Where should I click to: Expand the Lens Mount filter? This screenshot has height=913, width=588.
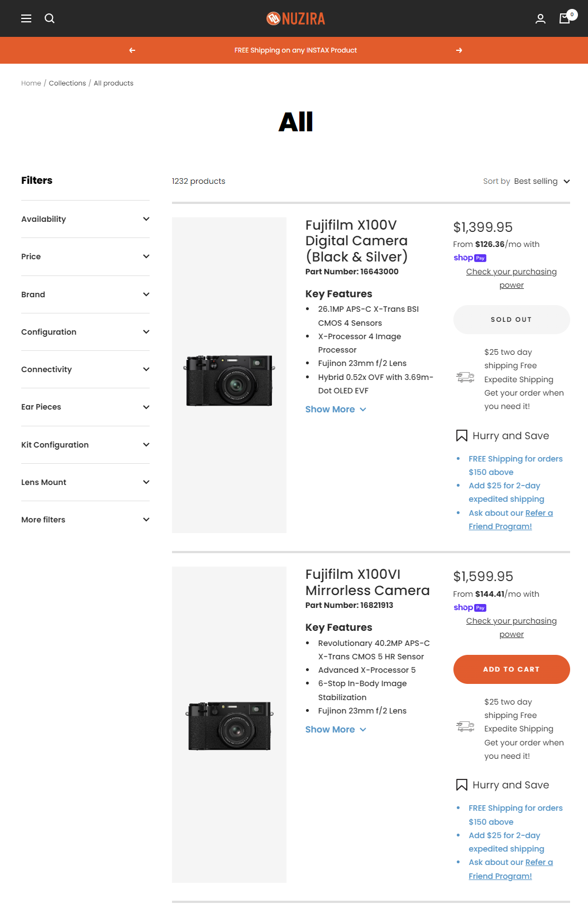click(x=85, y=482)
